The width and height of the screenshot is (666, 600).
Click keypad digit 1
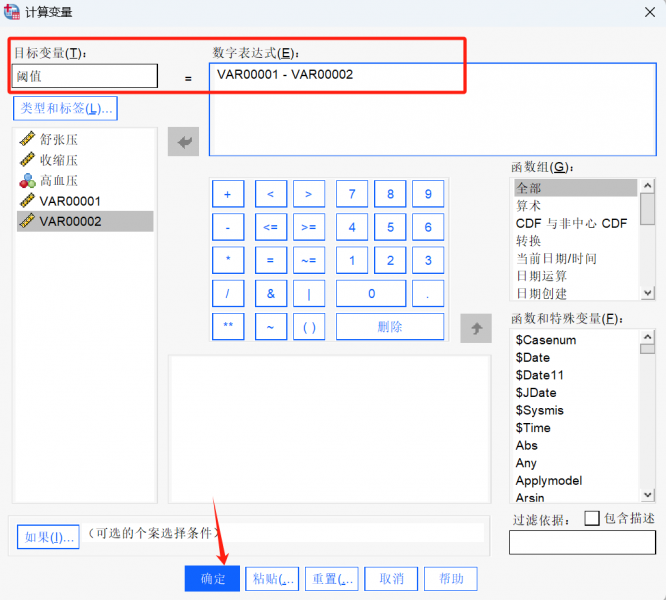click(352, 260)
